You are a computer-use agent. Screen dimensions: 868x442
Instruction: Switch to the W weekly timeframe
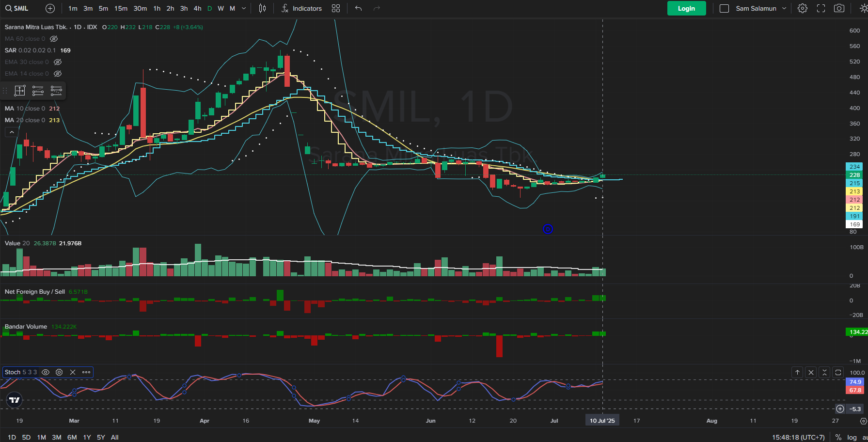[x=221, y=8]
